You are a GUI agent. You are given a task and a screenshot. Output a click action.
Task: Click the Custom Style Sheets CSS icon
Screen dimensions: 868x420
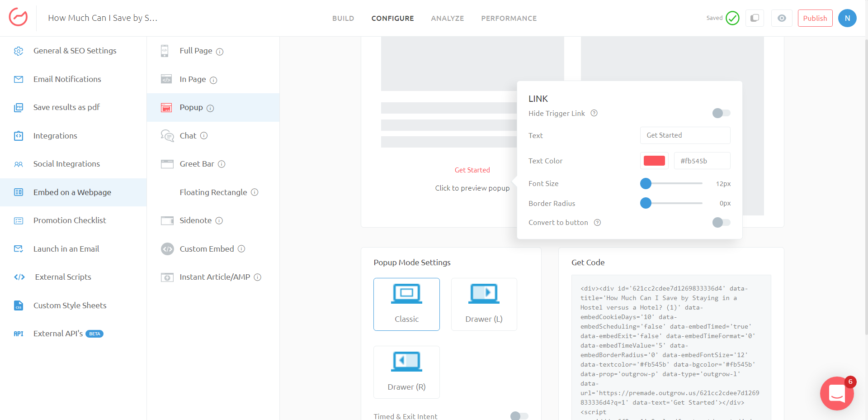19,305
